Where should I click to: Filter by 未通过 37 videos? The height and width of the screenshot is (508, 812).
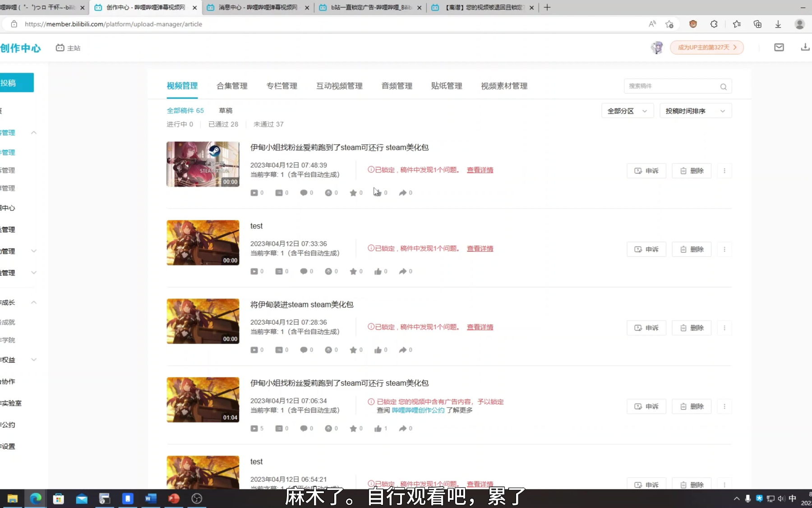(x=268, y=124)
